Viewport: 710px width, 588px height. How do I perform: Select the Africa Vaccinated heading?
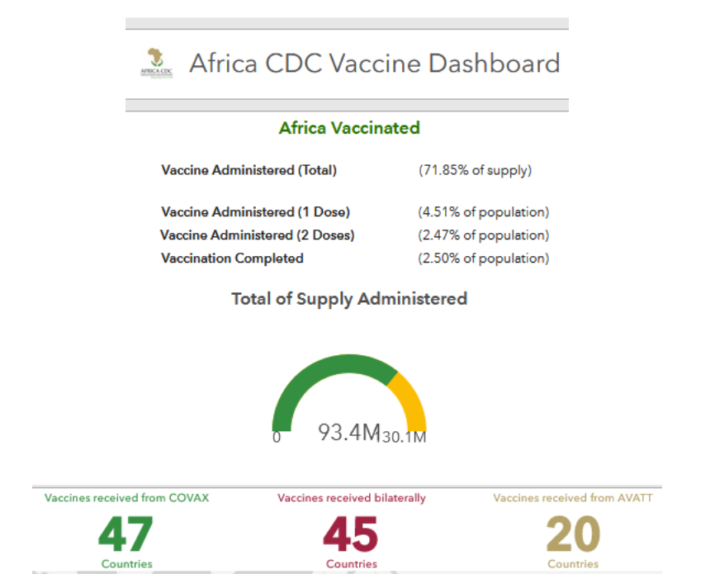click(x=349, y=128)
